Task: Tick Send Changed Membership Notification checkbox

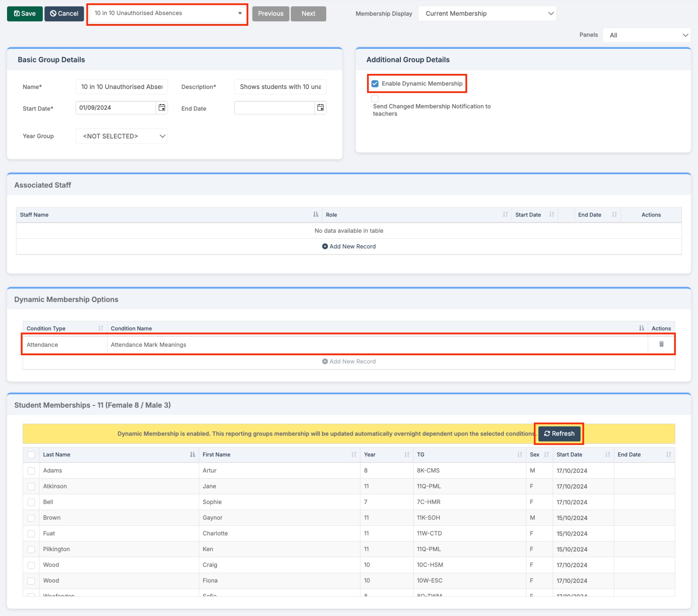Action: pos(375,98)
